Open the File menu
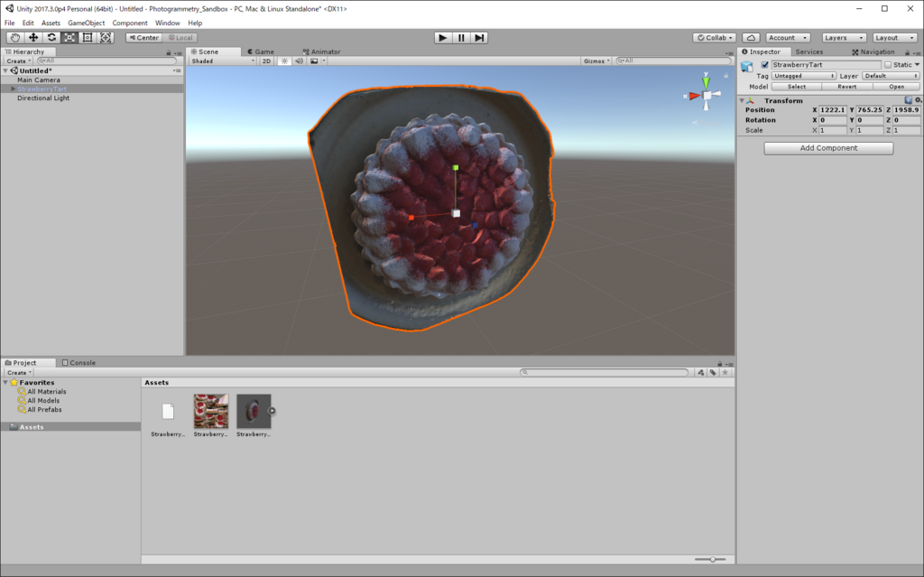Viewport: 924px width, 577px height. (x=9, y=23)
